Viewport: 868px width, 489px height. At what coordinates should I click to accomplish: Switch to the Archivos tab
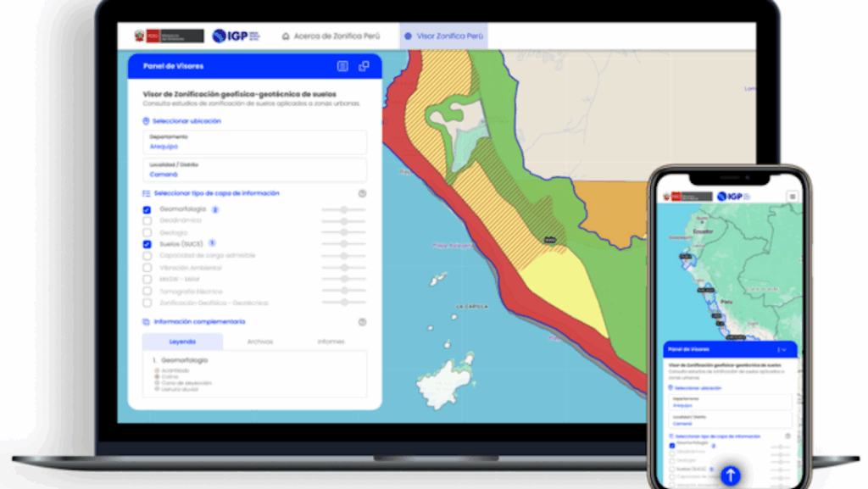coord(259,342)
